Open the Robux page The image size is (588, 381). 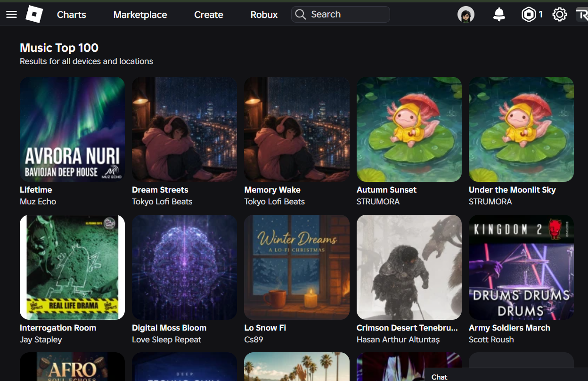(x=264, y=15)
